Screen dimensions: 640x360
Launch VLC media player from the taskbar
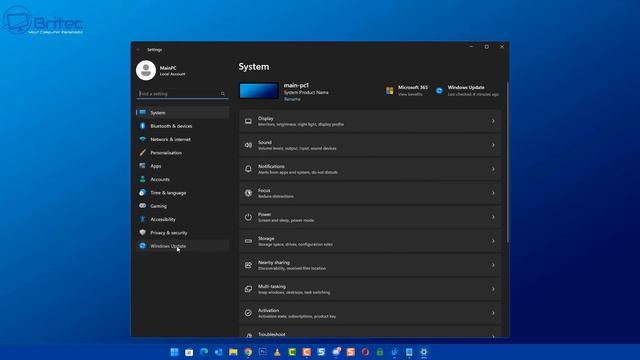coord(277,352)
